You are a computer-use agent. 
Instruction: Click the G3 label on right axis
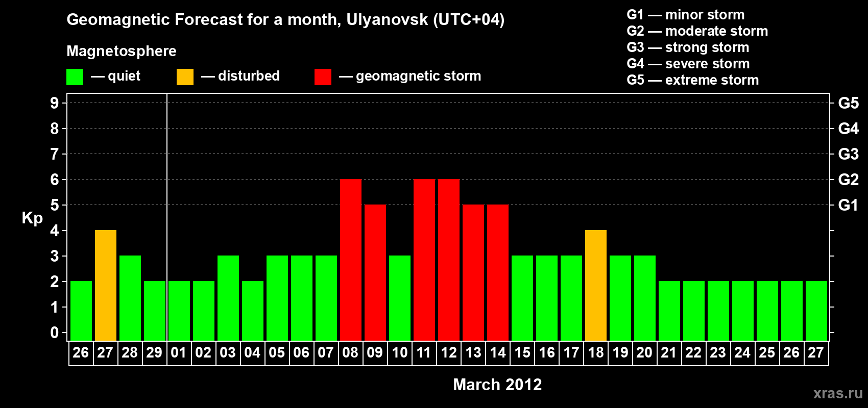pyautogui.click(x=849, y=154)
